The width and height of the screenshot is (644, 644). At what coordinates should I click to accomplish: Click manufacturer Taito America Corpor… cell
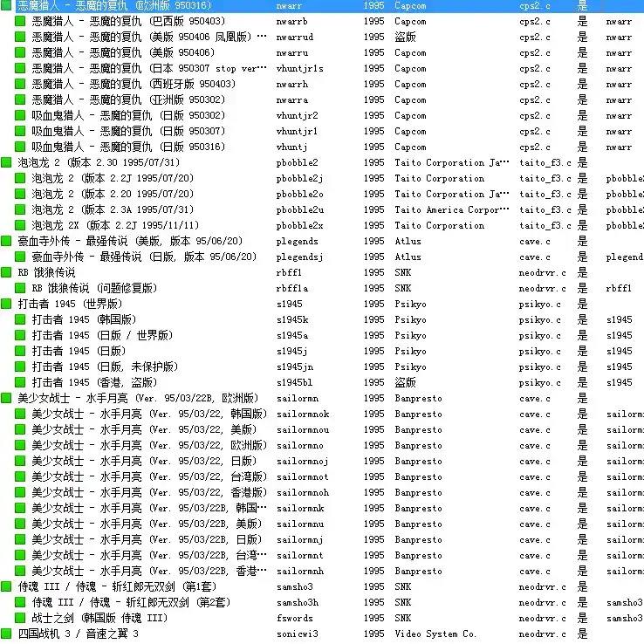pos(452,210)
